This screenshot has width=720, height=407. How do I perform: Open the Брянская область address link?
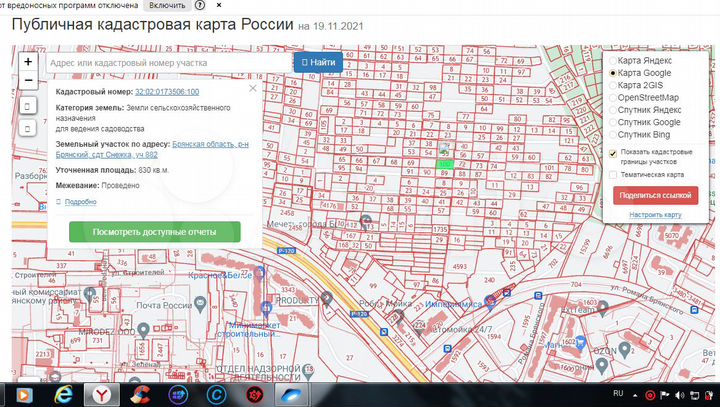pos(152,149)
